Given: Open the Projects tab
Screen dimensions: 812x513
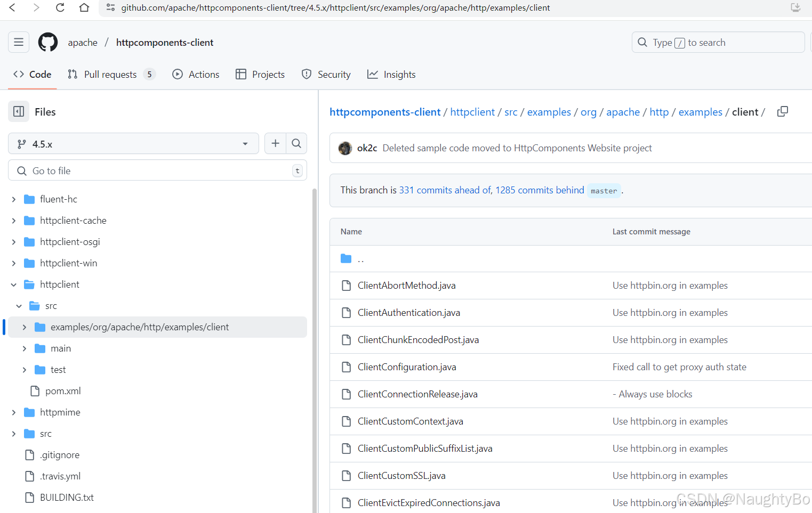Looking at the screenshot, I should 260,75.
